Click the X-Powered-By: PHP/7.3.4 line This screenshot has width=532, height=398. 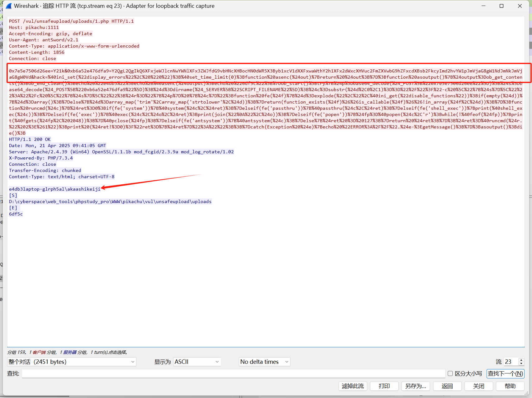(x=41, y=158)
